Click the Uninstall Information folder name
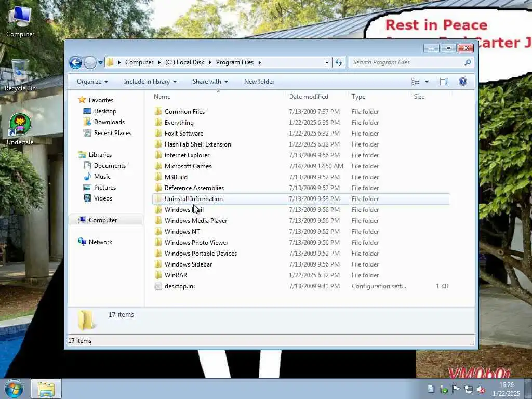This screenshot has height=399, width=532. 193,199
